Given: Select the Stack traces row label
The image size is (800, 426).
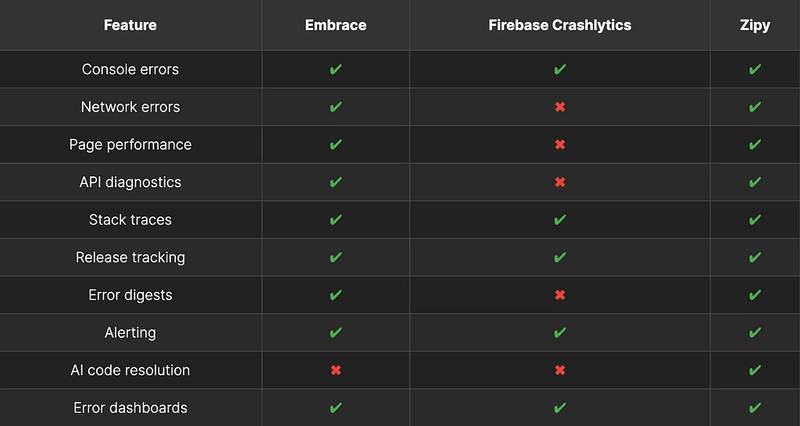Looking at the screenshot, I should (130, 219).
